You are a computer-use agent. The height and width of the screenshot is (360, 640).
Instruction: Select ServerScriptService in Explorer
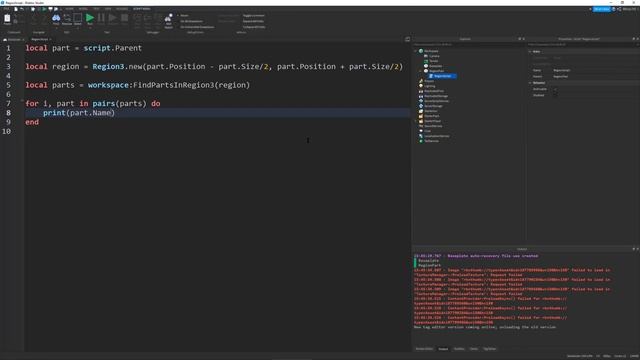(436, 101)
